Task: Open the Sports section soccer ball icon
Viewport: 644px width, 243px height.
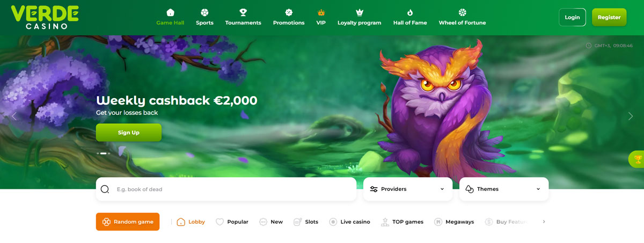Action: pos(204,12)
